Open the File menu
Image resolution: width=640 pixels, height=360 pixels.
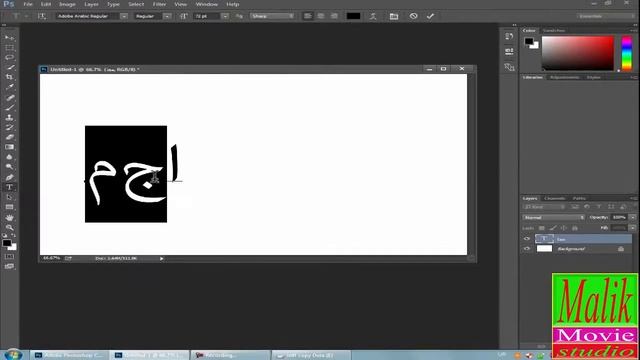coord(28,4)
